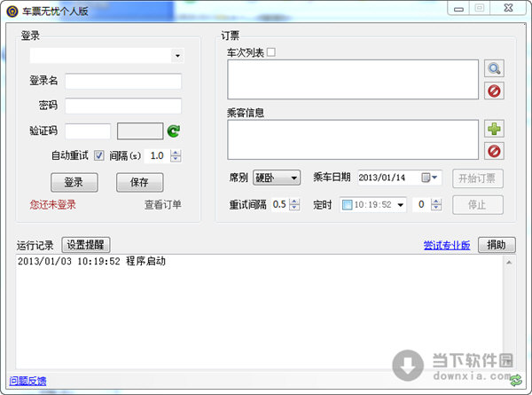The height and width of the screenshot is (395, 532).
Task: Click the 保存 button
Action: click(x=139, y=182)
